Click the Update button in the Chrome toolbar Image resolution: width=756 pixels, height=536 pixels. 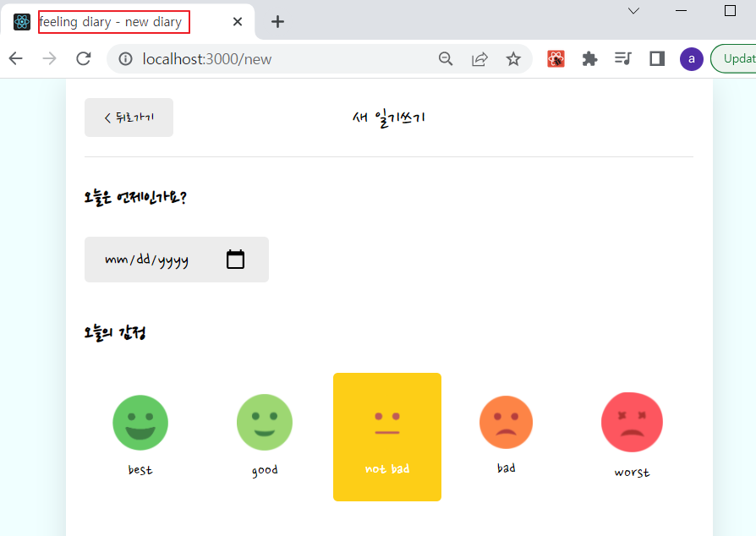[733, 59]
